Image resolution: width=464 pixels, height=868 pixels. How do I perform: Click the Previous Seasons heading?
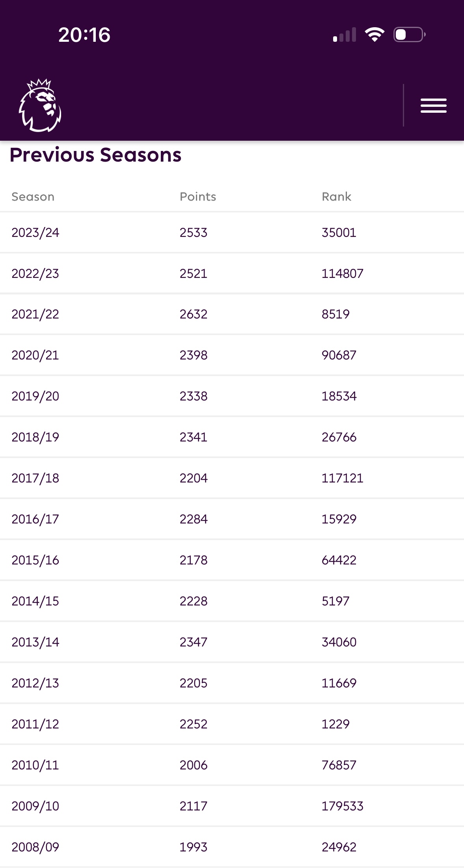(95, 155)
